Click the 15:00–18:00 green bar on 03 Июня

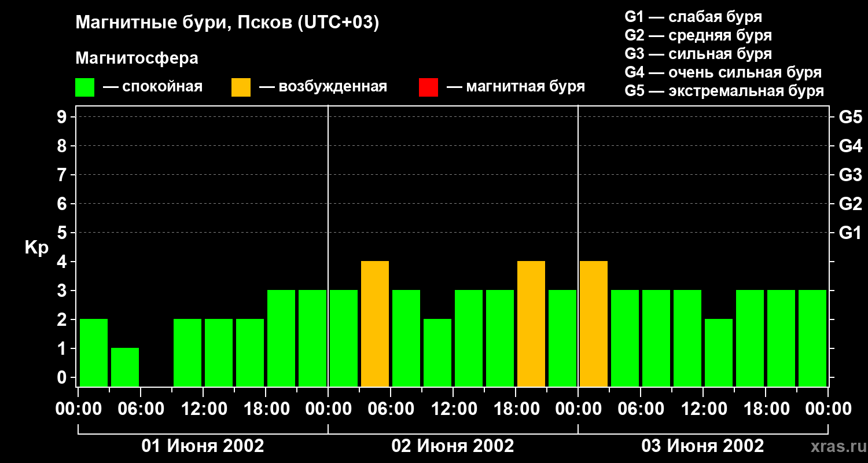pyautogui.click(x=750, y=338)
